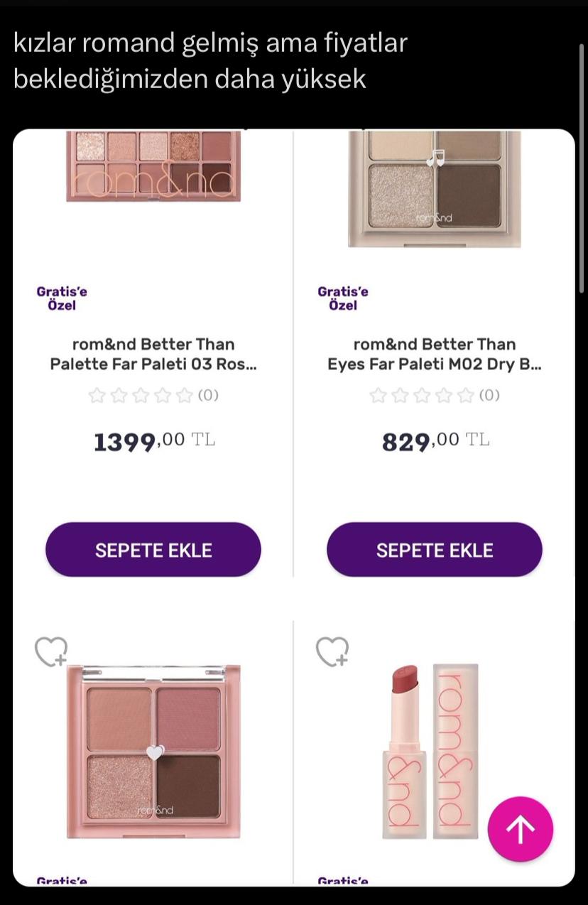Add the pink four-pan palette to favorites
This screenshot has width=588, height=905.
51,651
